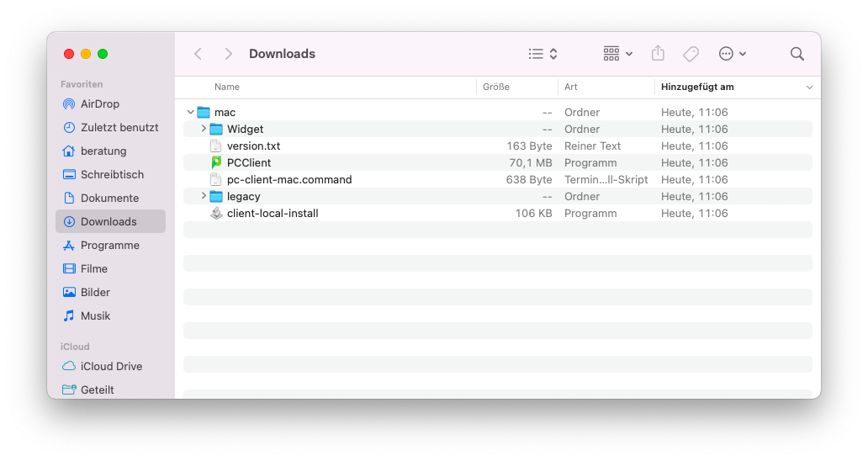Open the list view switcher
Viewport: 868px width, 461px height.
tap(542, 54)
